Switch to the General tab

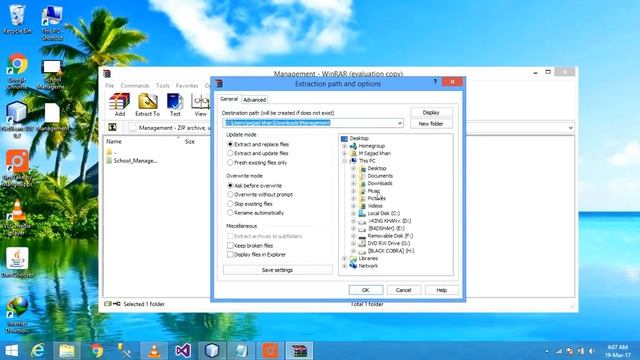229,99
